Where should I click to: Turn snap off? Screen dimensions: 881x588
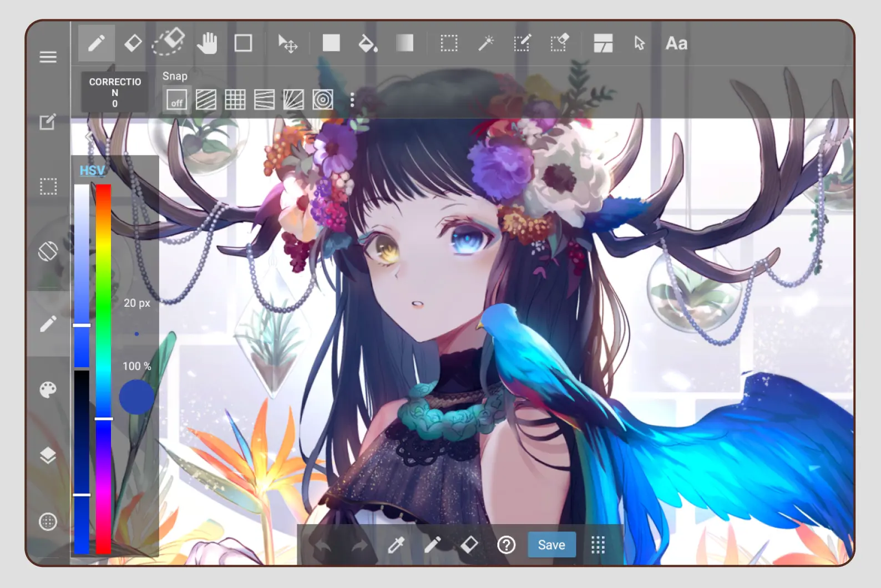coord(177,100)
